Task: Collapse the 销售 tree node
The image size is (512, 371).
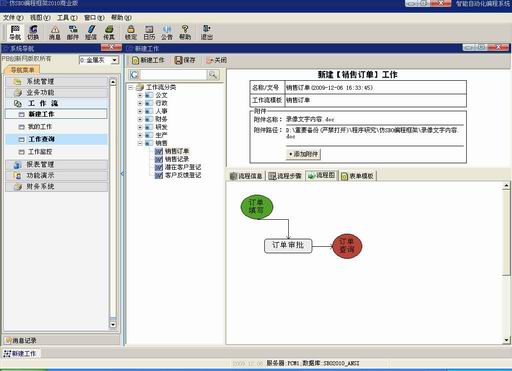Action: point(140,143)
